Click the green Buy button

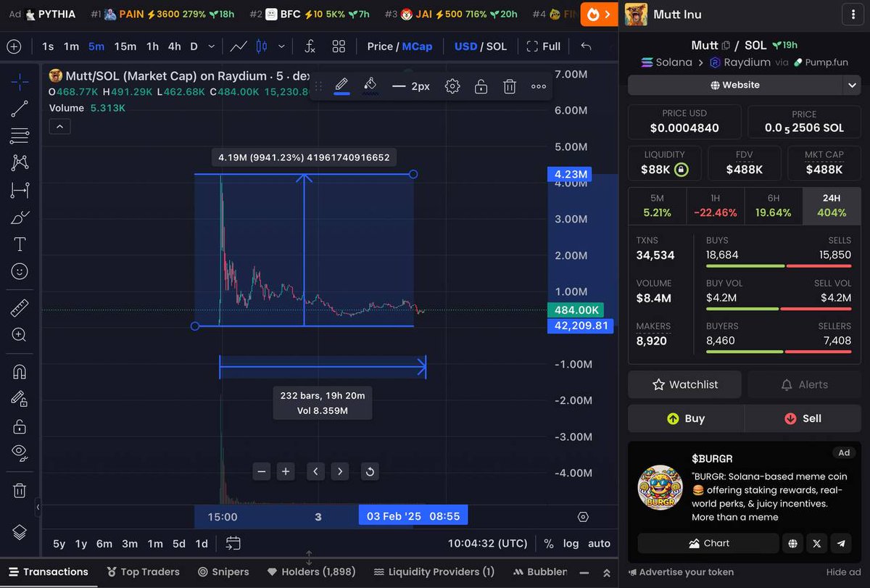click(x=686, y=418)
